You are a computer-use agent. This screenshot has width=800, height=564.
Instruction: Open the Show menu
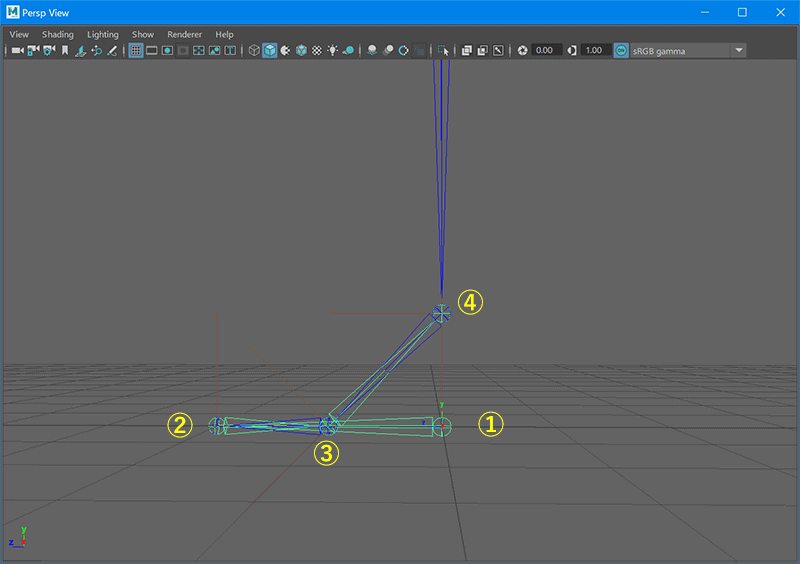143,34
